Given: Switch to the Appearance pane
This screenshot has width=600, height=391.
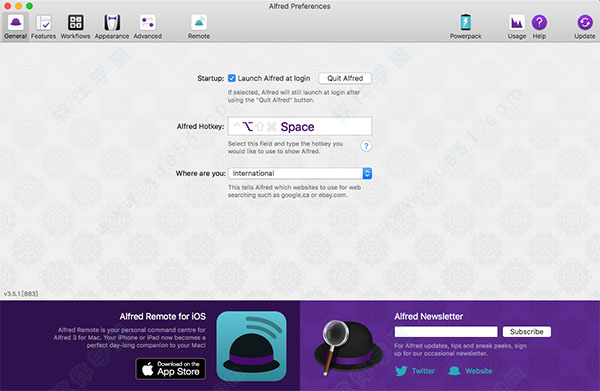Looking at the screenshot, I should pyautogui.click(x=112, y=27).
